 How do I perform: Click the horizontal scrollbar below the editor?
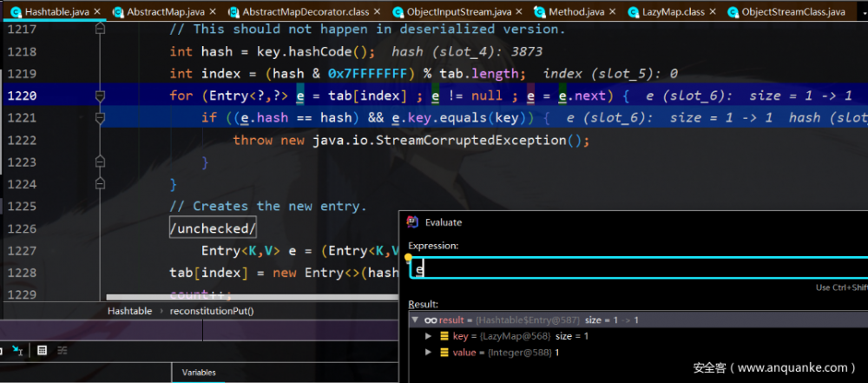252,298
